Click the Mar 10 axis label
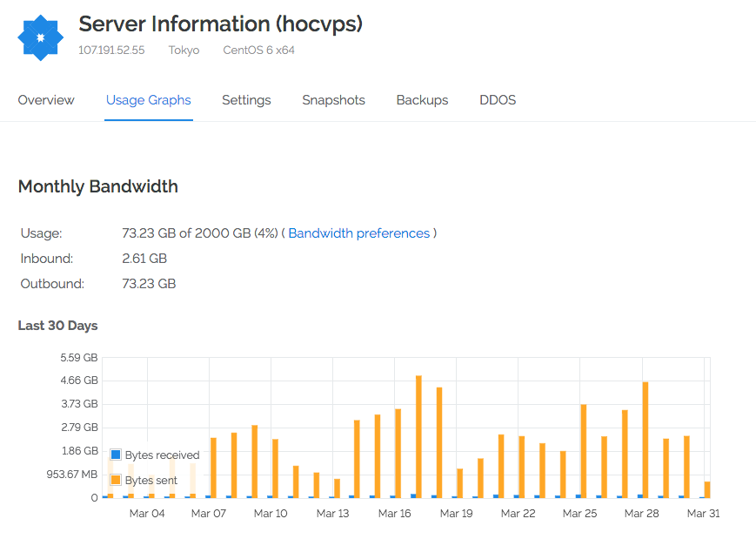Screen dimensions: 756x539 point(271,514)
